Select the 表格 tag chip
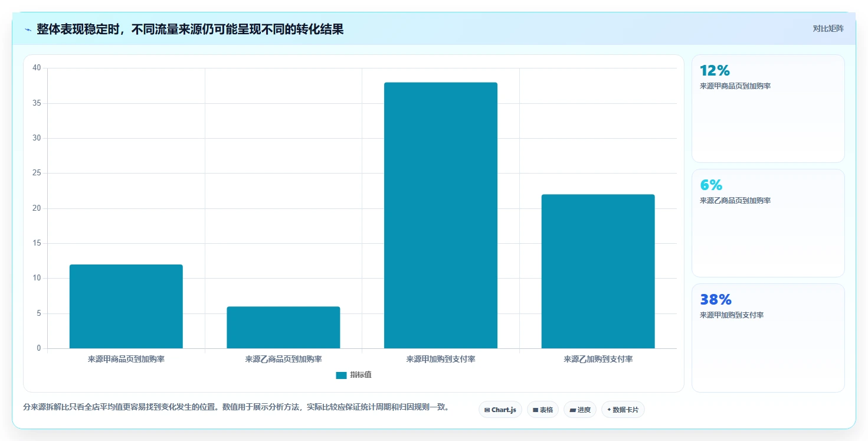 (542, 410)
